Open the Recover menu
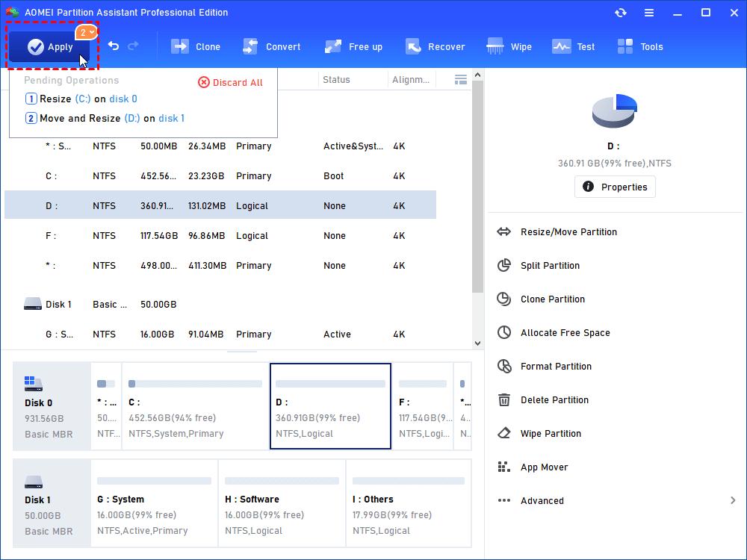The height and width of the screenshot is (560, 747). pyautogui.click(x=435, y=46)
